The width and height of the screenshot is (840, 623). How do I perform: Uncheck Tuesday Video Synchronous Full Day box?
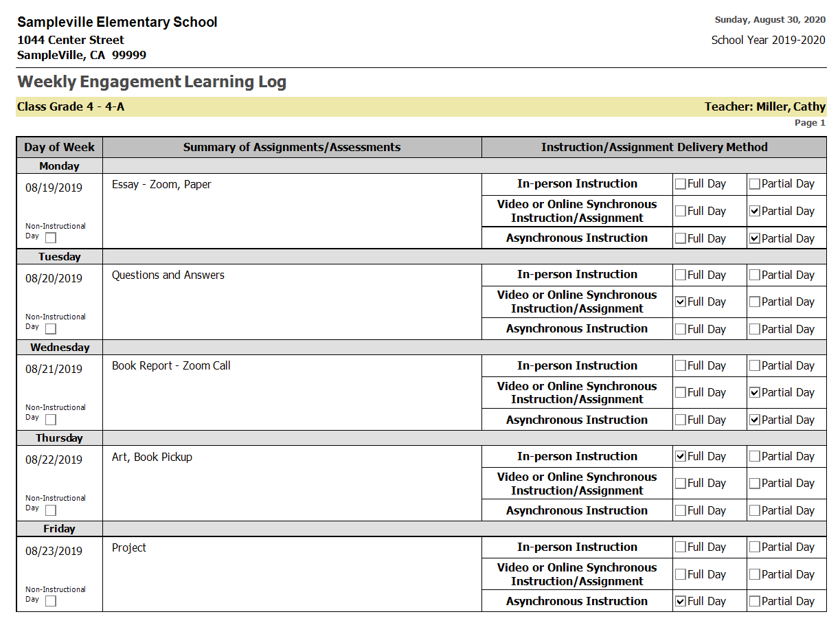coord(681,302)
